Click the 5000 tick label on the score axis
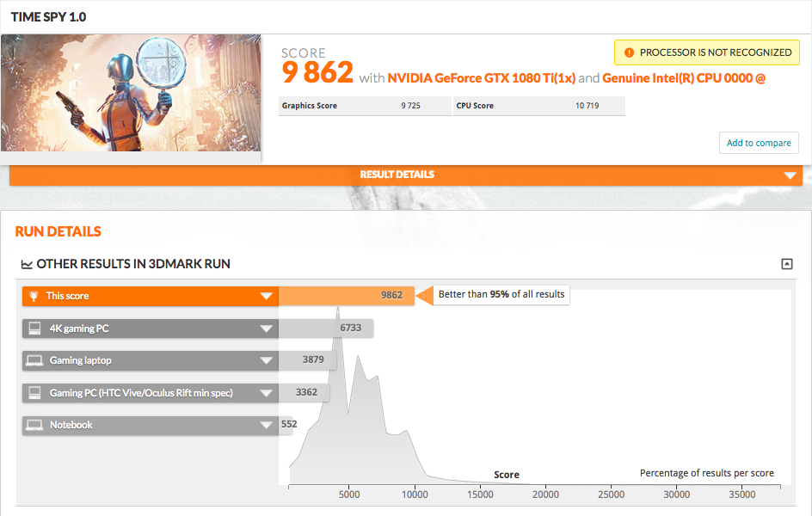Viewport: 812px width, 516px height. (x=349, y=494)
